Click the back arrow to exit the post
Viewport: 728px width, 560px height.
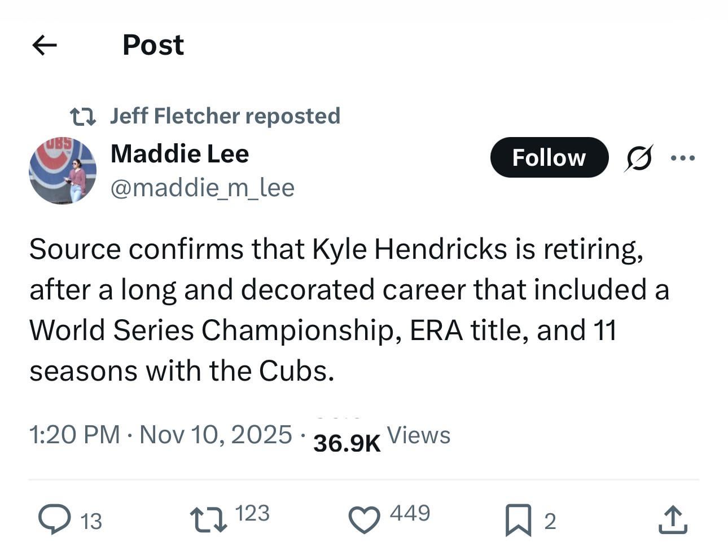click(44, 45)
